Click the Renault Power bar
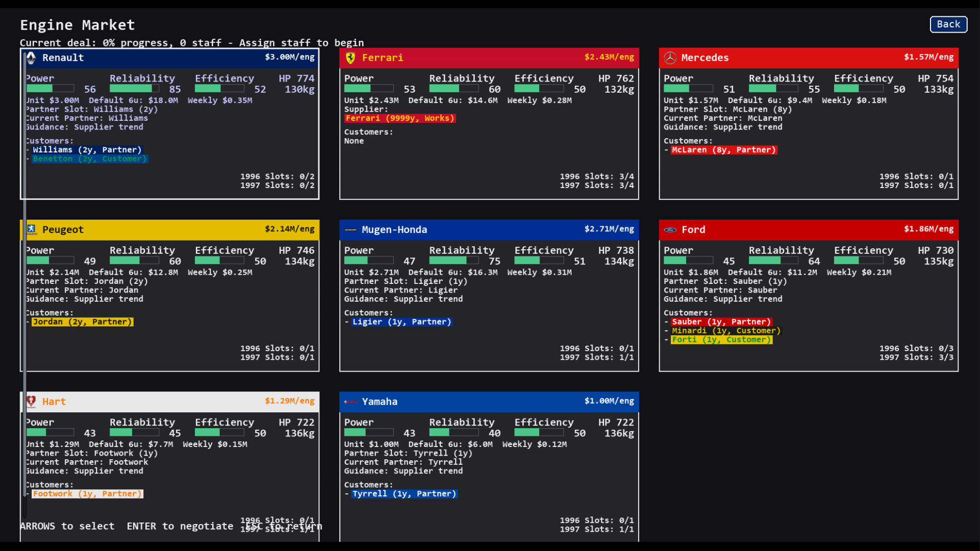980x551 pixels. 50,89
